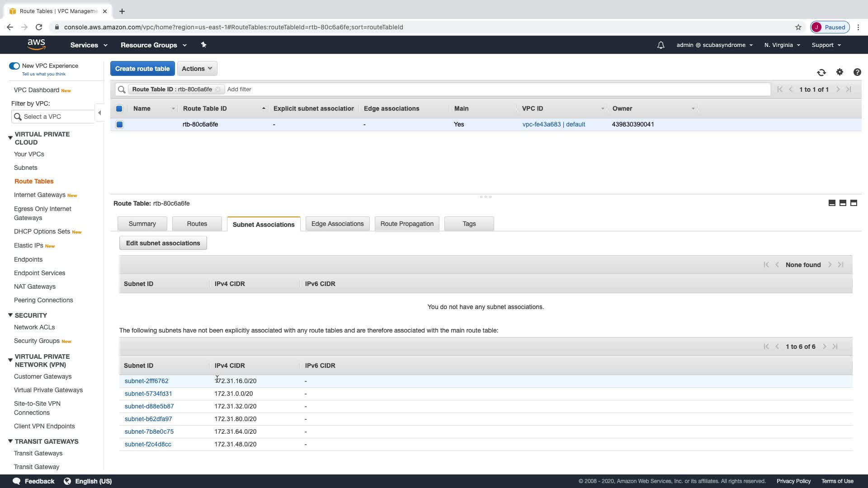Screen dimensions: 868x488
Task: Collapse the left sidebar with arrow icon
Action: (99, 113)
